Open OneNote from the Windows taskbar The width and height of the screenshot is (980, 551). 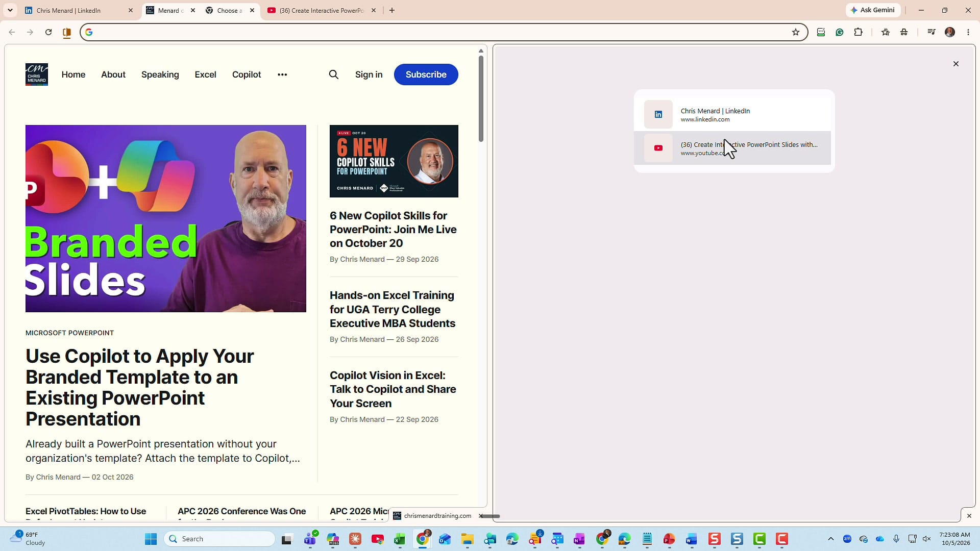pyautogui.click(x=579, y=539)
